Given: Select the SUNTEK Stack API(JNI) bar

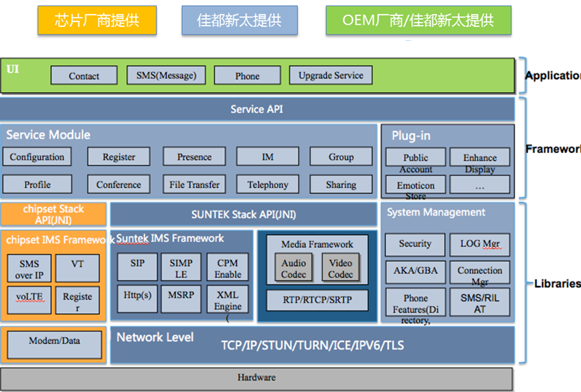Looking at the screenshot, I should [243, 215].
